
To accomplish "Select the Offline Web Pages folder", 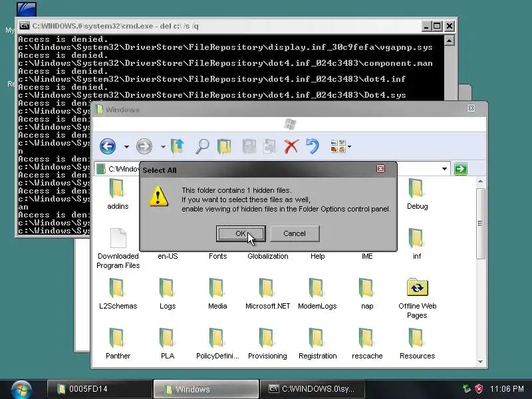I will [417, 299].
